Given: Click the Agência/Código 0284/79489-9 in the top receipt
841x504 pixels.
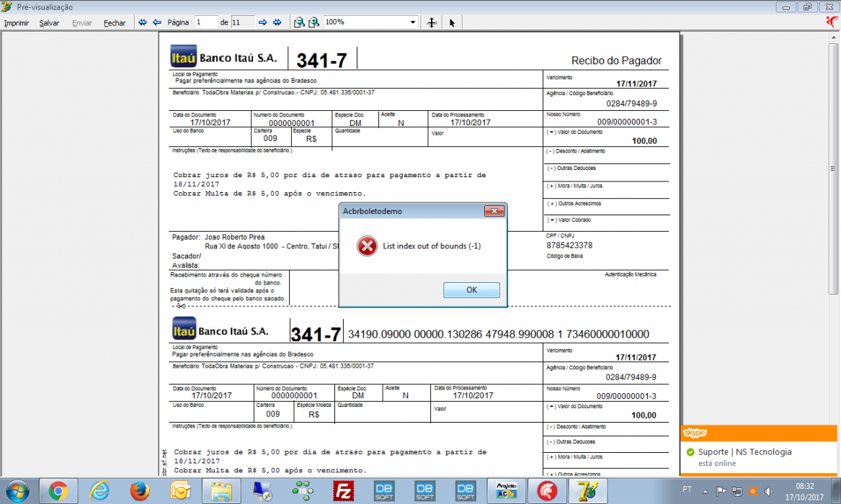Looking at the screenshot, I should coord(631,104).
